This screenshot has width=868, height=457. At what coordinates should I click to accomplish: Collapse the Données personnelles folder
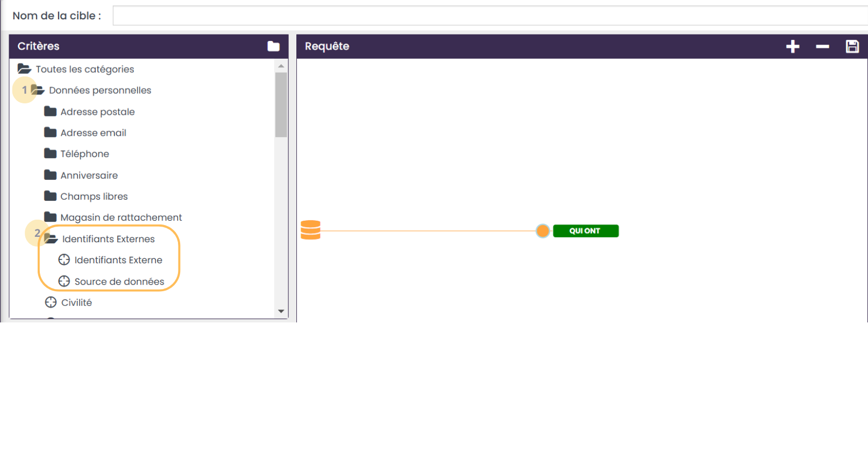coord(38,90)
